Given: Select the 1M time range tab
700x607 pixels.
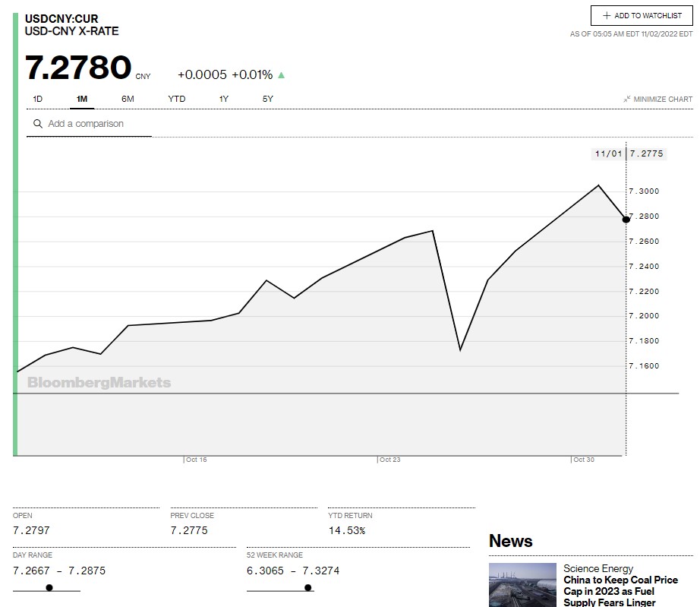Looking at the screenshot, I should 82,99.
